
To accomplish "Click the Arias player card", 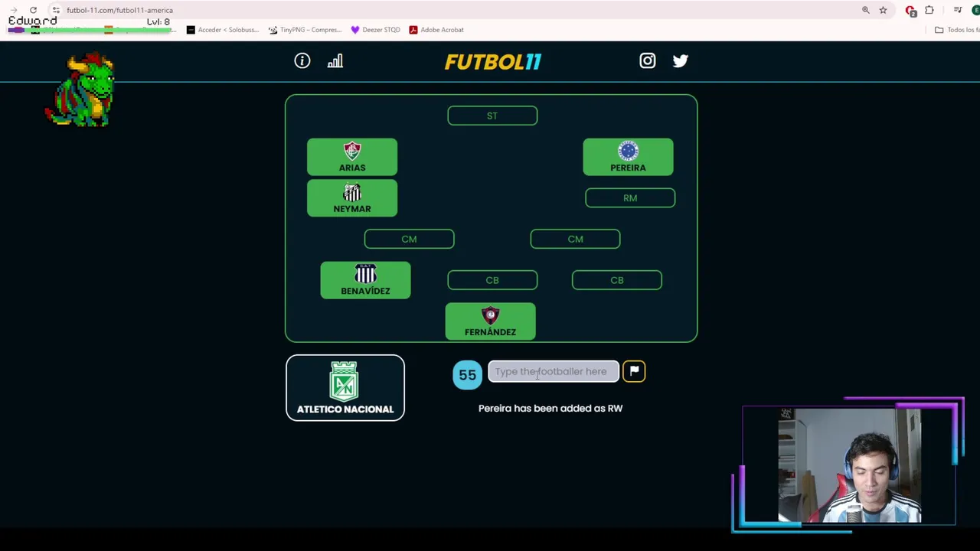I will coord(352,157).
